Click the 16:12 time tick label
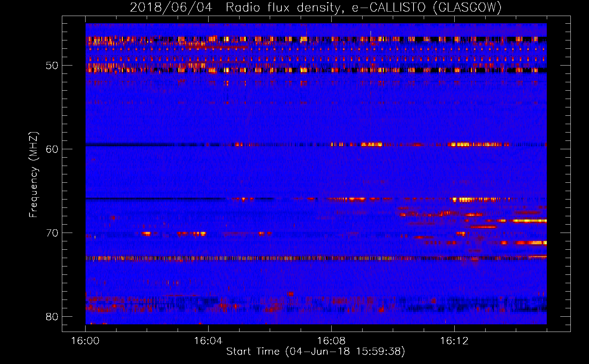This screenshot has width=589, height=364. pyautogui.click(x=454, y=341)
